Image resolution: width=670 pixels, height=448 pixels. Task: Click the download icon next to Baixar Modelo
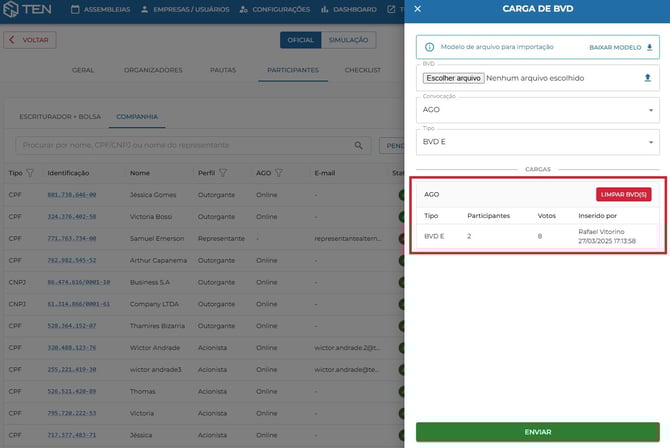point(648,47)
